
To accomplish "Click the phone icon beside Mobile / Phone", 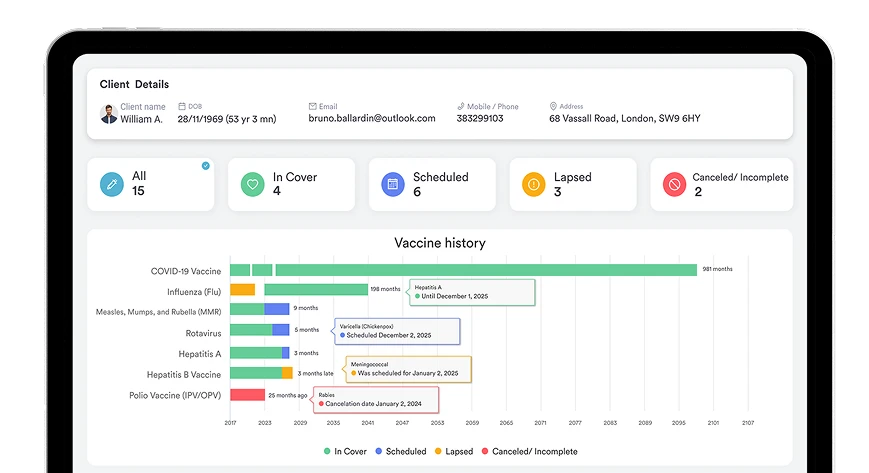I will click(x=461, y=106).
